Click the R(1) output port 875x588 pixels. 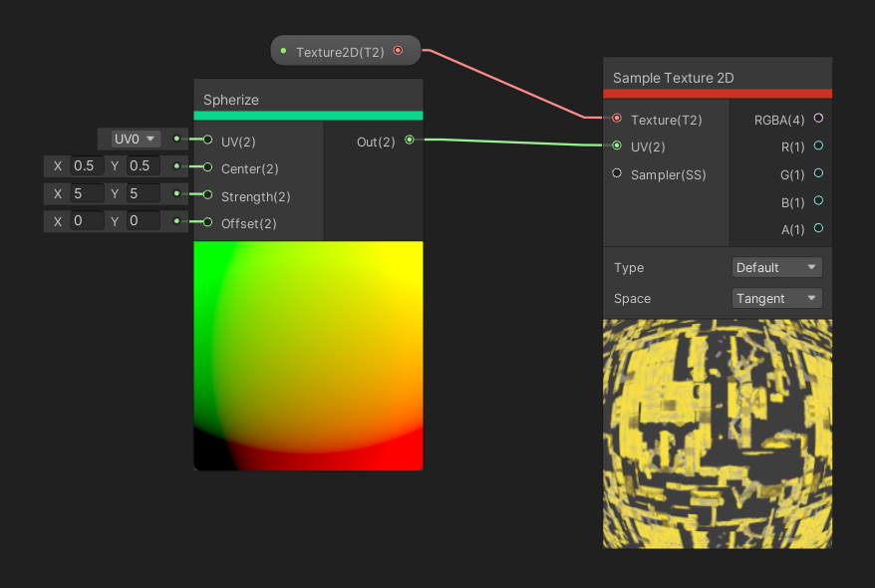[x=818, y=147]
